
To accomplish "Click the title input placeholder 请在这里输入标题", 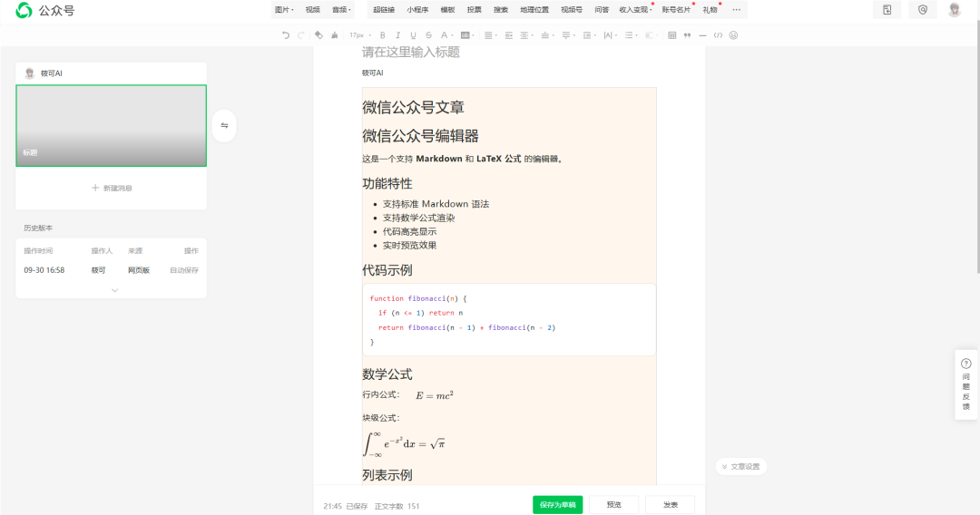I will [x=411, y=53].
